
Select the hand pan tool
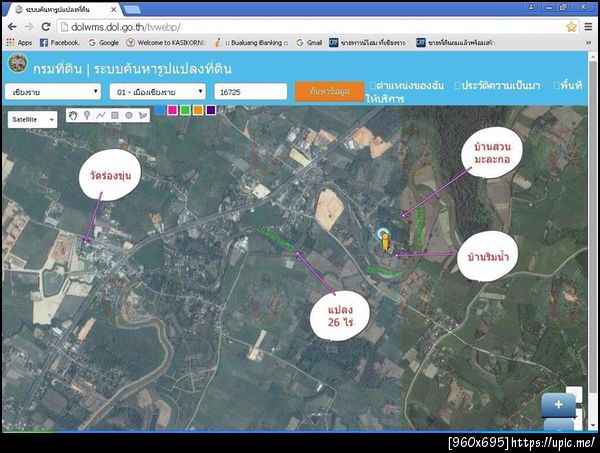73,115
